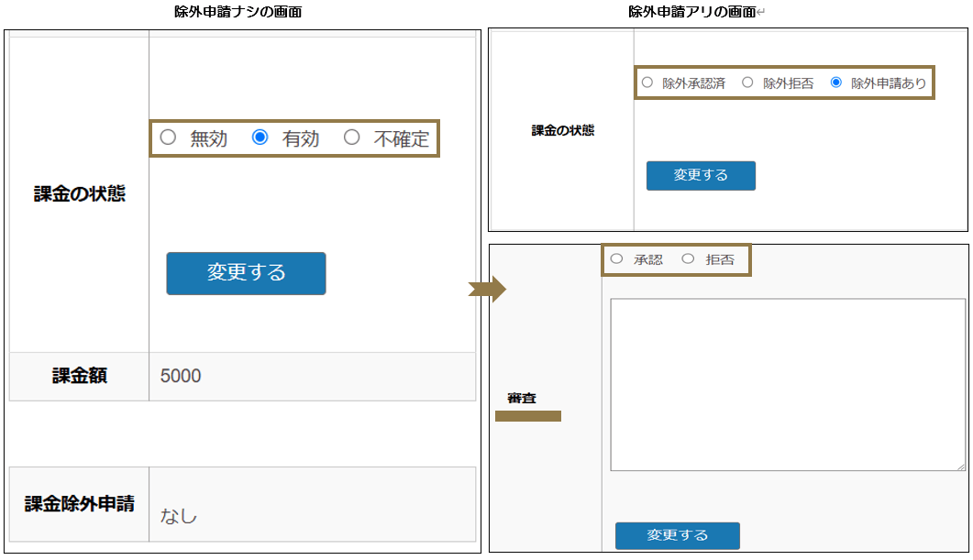This screenshot has width=973, height=560.
Task: Select the 不確定 radio button
Action: 352,137
